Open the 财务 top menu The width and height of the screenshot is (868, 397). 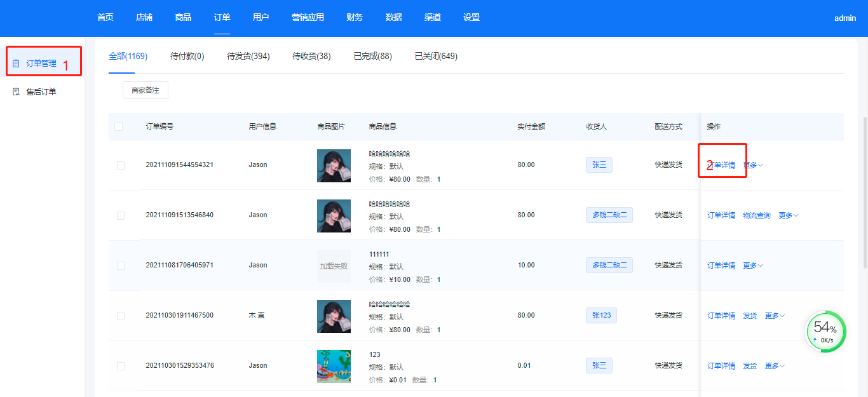click(355, 18)
